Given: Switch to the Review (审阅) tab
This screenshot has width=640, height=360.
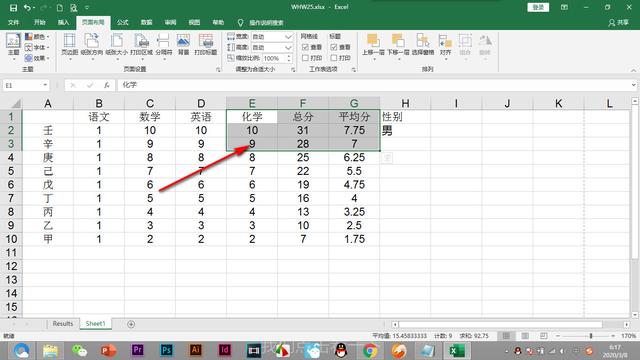Looking at the screenshot, I should coord(170,22).
